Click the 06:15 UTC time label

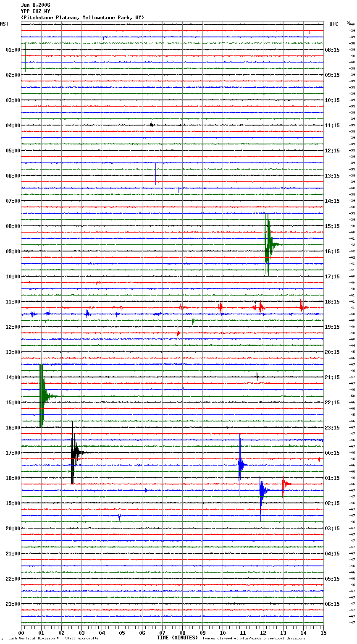332,604
